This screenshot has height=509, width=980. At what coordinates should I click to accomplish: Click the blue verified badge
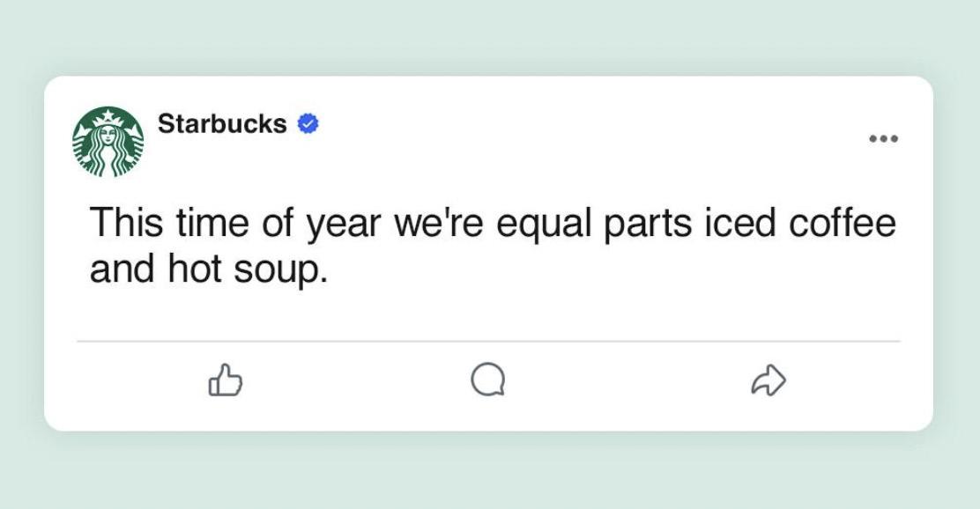pyautogui.click(x=308, y=123)
